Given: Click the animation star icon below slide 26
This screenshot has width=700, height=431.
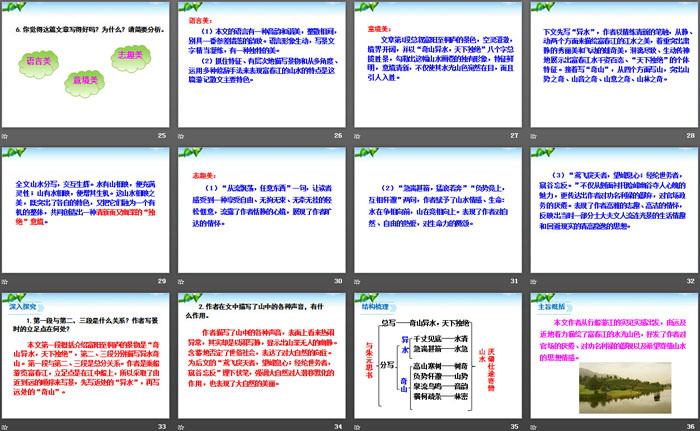Looking at the screenshot, I should (x=181, y=135).
